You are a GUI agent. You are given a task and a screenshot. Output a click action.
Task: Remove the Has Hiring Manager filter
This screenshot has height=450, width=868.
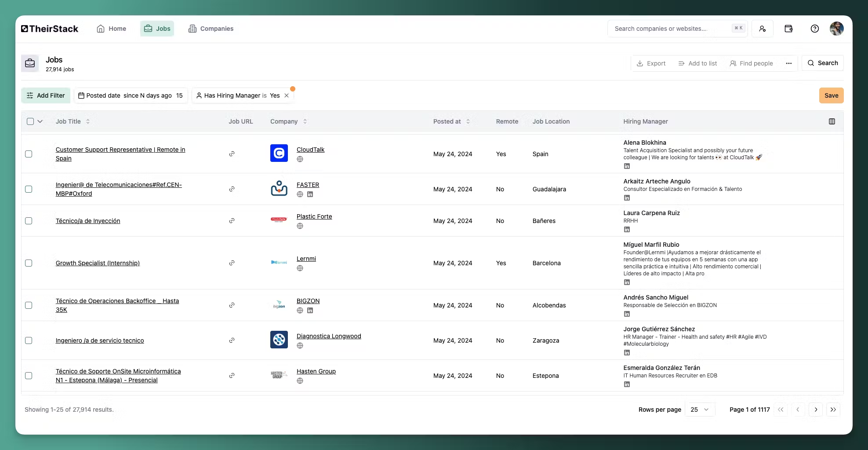click(287, 95)
